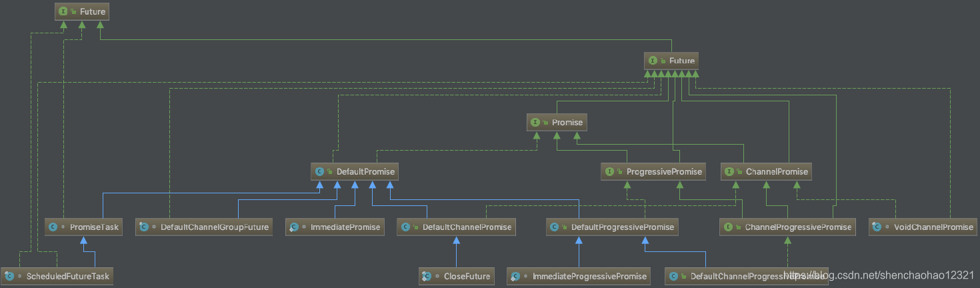This screenshot has height=288, width=980.
Task: Click the interface icon on the ChannelProgressivePromise node
Action: coord(728,227)
